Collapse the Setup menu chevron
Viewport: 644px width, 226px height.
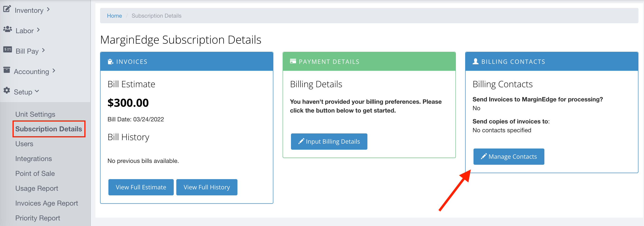point(37,91)
